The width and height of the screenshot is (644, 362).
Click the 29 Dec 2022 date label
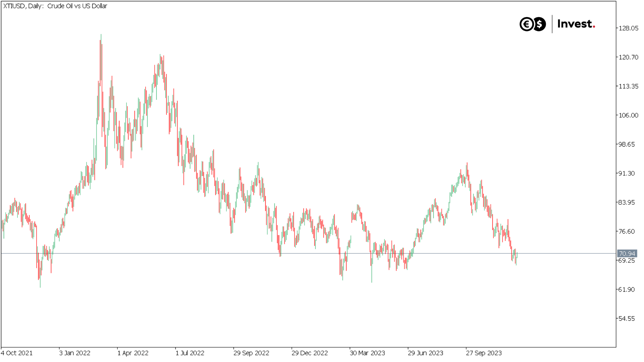[310, 353]
